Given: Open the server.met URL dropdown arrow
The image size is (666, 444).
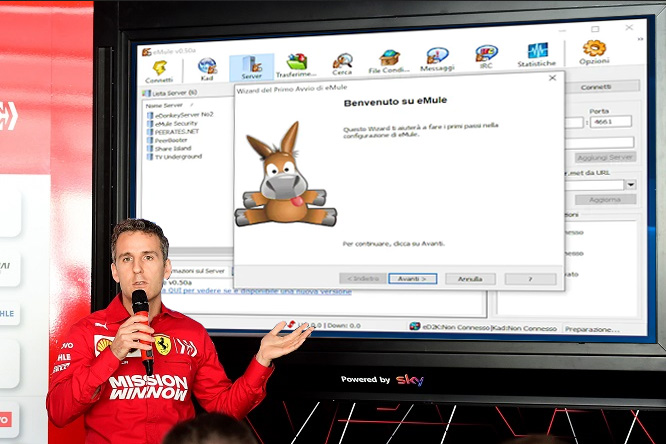Looking at the screenshot, I should click(631, 184).
